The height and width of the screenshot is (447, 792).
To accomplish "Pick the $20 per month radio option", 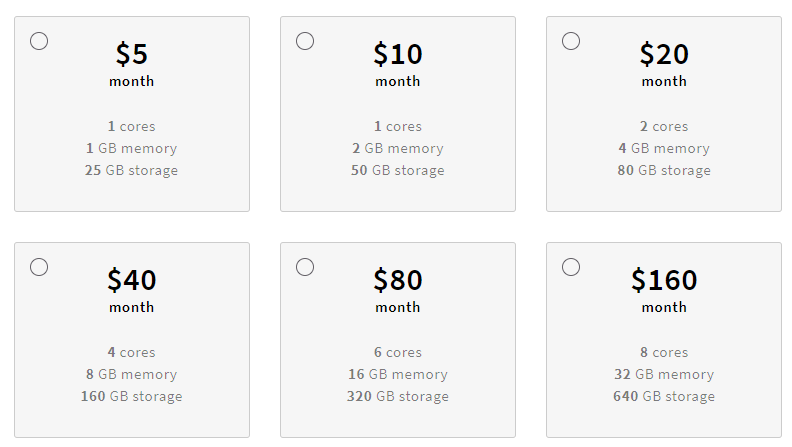I will click(x=571, y=41).
